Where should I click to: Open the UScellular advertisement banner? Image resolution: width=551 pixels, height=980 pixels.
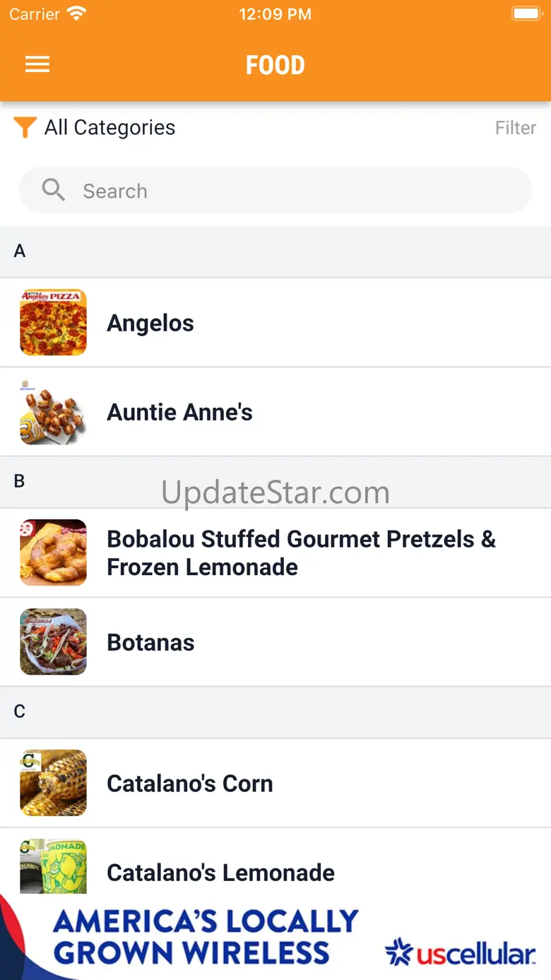[275, 937]
